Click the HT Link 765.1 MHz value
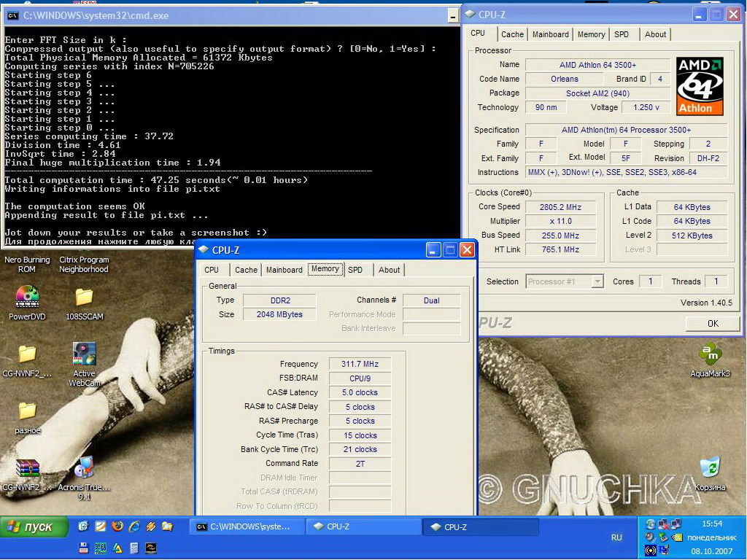Image resolution: width=747 pixels, height=560 pixels. coord(560,249)
